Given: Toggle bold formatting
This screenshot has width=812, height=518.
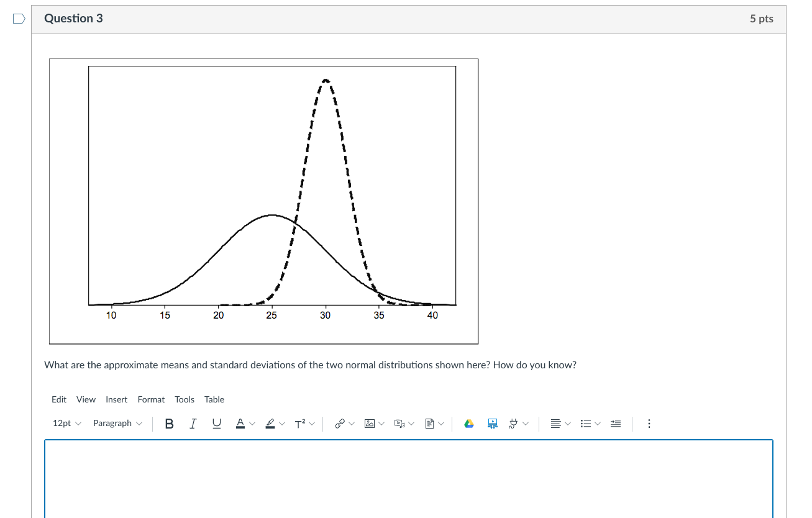Looking at the screenshot, I should point(169,423).
